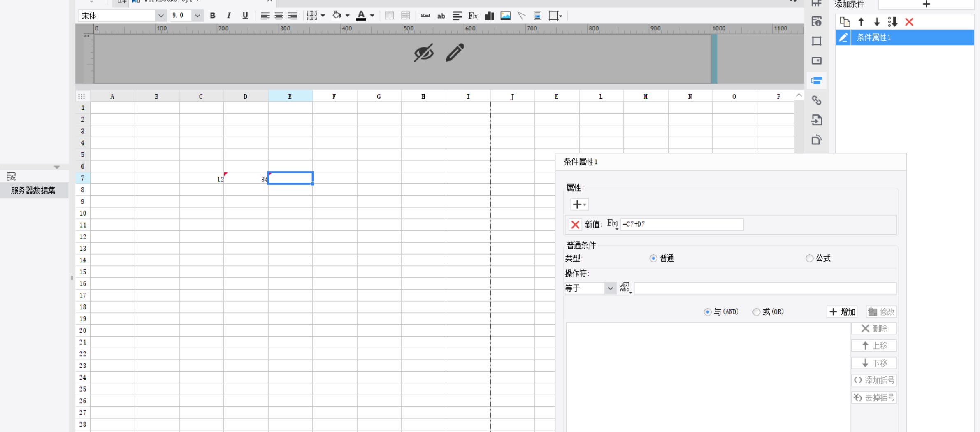The width and height of the screenshot is (980, 432).
Task: Click the data column icon
Action: (x=425, y=16)
